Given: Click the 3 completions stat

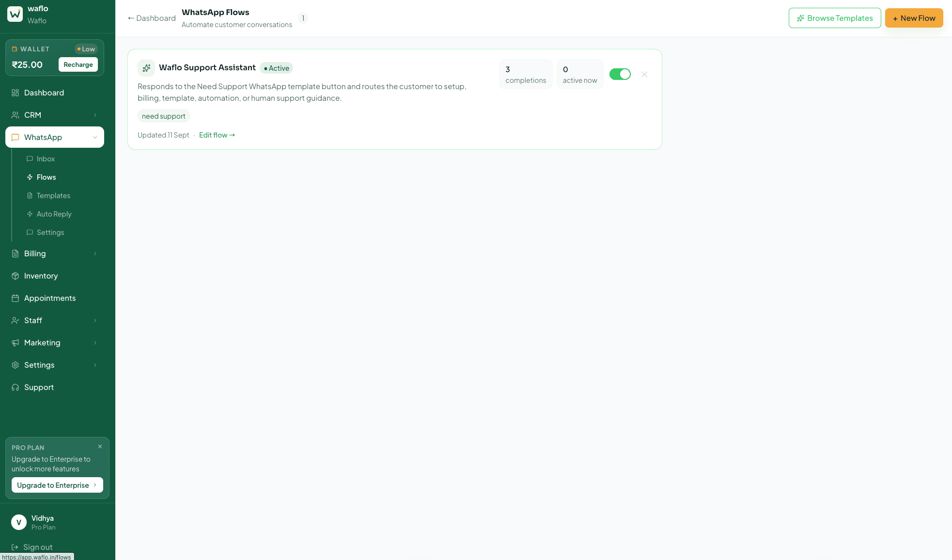Looking at the screenshot, I should click(526, 74).
